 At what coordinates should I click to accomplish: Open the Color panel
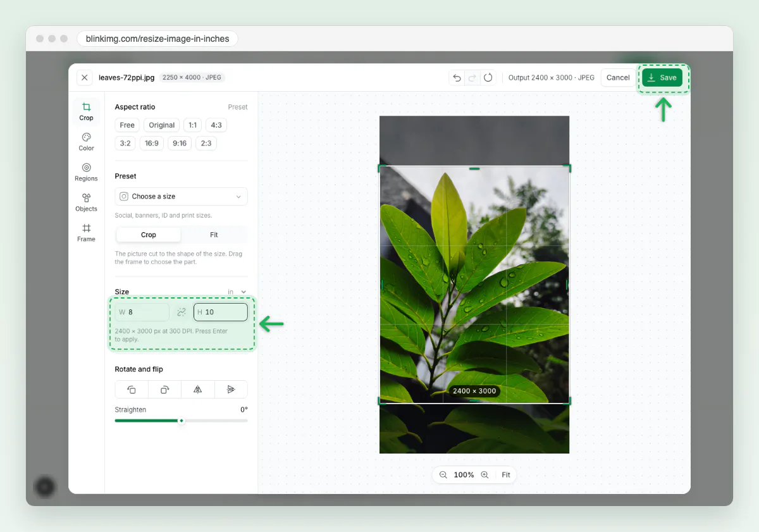coord(86,142)
